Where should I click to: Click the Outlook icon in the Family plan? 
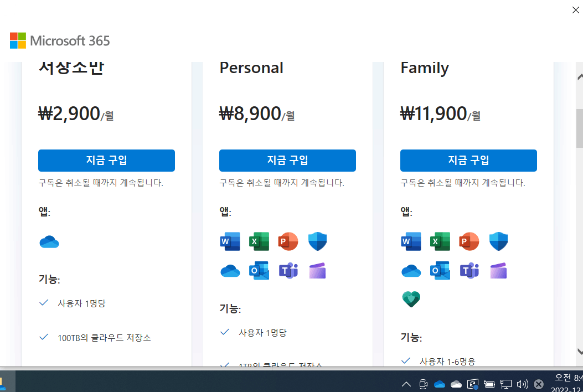click(x=440, y=271)
